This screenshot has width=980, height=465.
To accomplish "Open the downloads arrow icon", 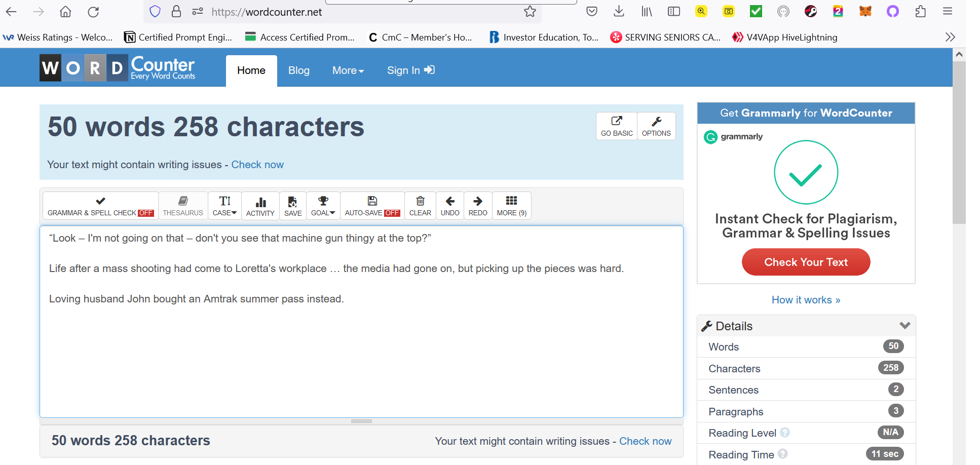I will (x=619, y=12).
